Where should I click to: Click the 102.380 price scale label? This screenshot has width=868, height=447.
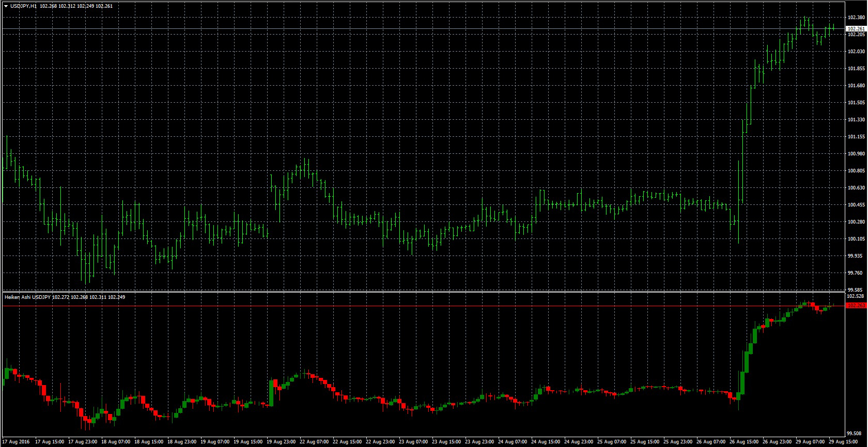[856, 18]
